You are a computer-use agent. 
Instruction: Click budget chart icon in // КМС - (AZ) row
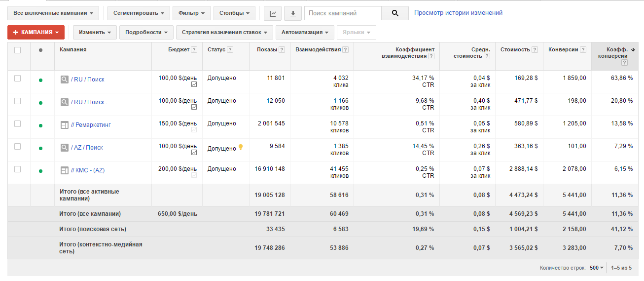[x=194, y=175]
